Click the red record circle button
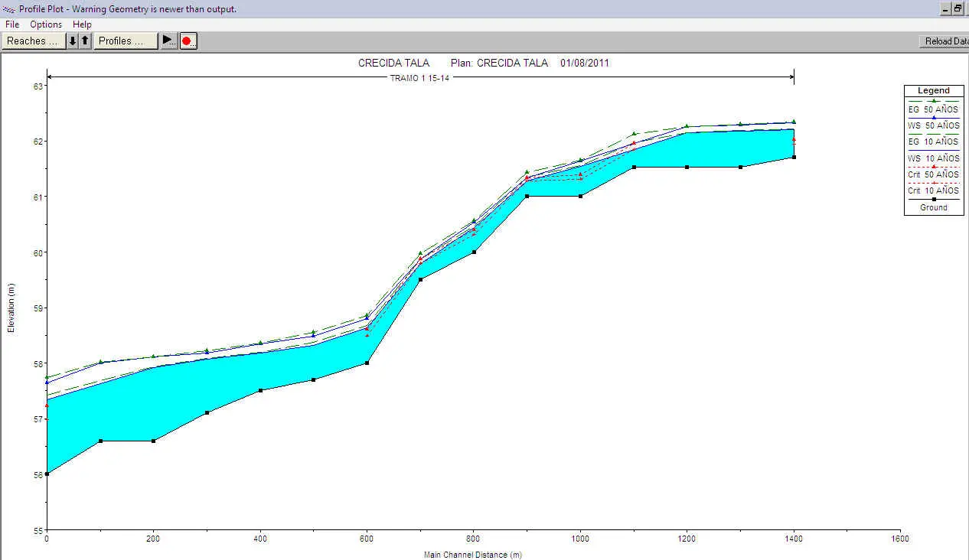 pos(188,41)
